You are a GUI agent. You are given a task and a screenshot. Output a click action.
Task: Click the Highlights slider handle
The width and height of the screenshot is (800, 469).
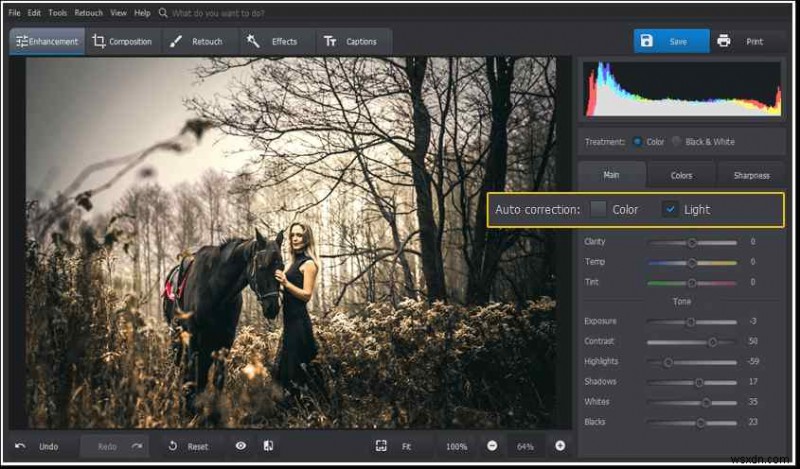pyautogui.click(x=667, y=362)
